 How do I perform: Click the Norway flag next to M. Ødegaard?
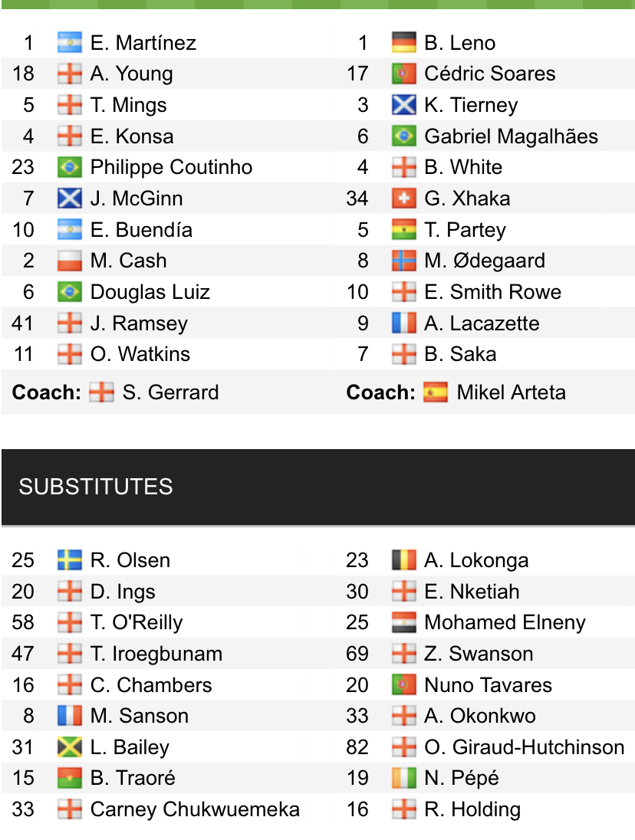pos(403,261)
